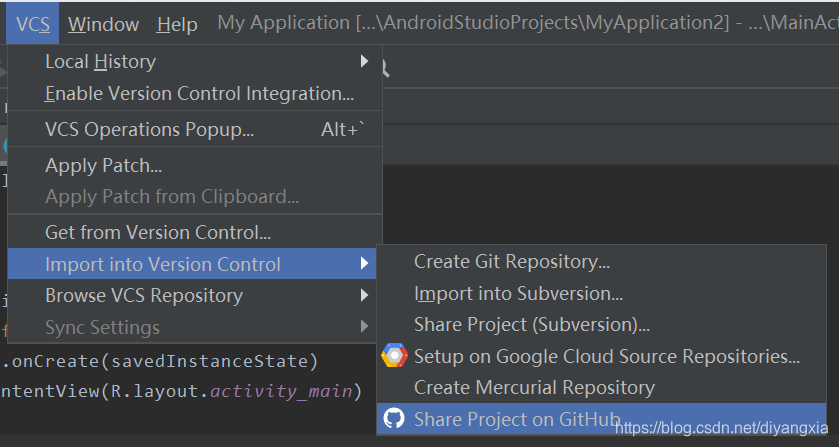Click the Sync Settings item
Viewport: 839px width, 447px height.
click(x=193, y=327)
